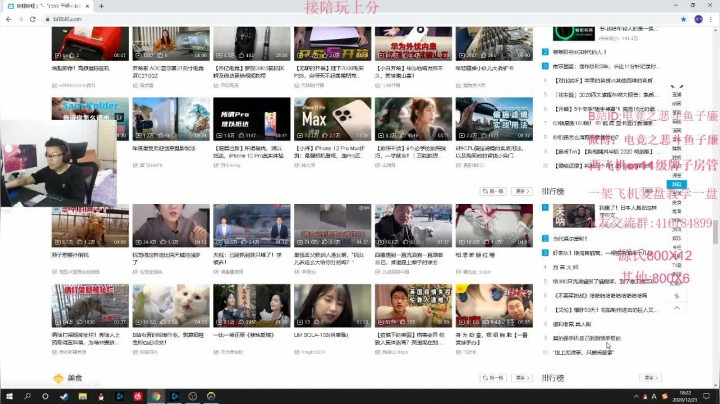Open the anime girl blue eyes thumbnail
The image size is (720, 404).
494,305
